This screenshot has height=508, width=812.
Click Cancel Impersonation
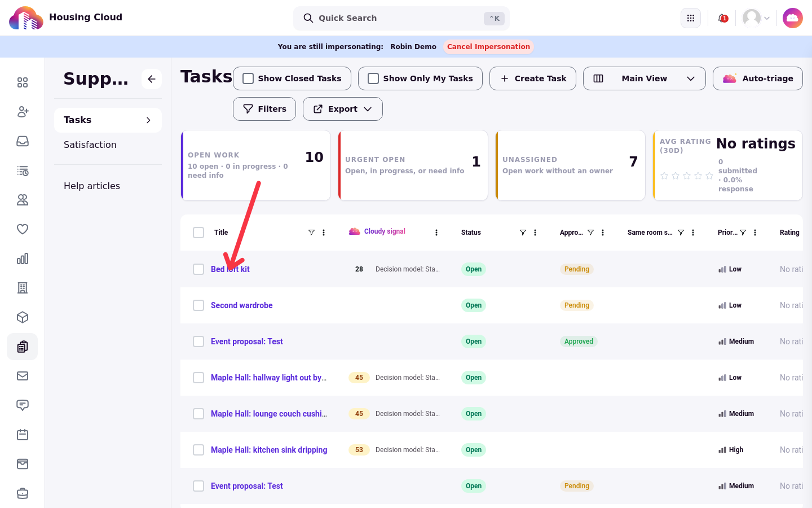pos(489,47)
